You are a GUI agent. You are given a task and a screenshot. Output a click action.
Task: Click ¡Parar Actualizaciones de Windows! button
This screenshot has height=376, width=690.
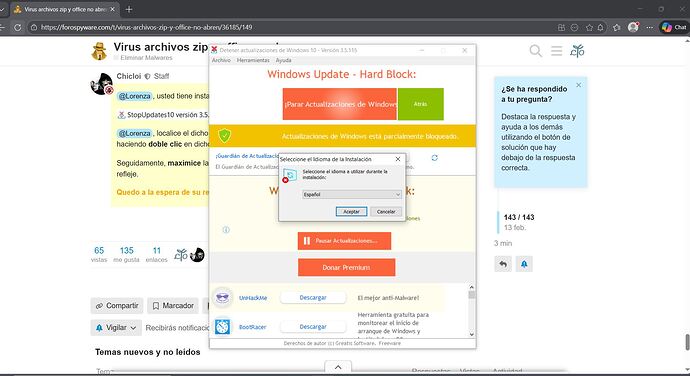[340, 104]
